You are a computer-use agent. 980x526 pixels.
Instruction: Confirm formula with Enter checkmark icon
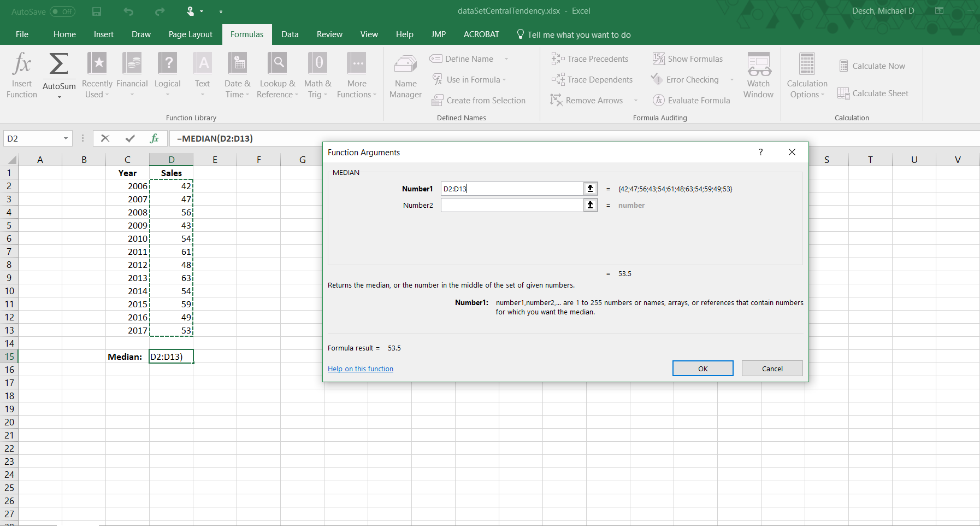130,138
